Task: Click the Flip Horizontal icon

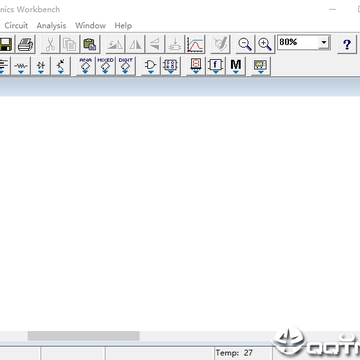Action: (135, 44)
